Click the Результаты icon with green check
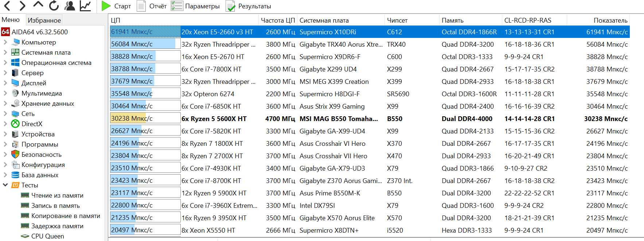Viewport: 644px width, 241px height. [x=230, y=6]
